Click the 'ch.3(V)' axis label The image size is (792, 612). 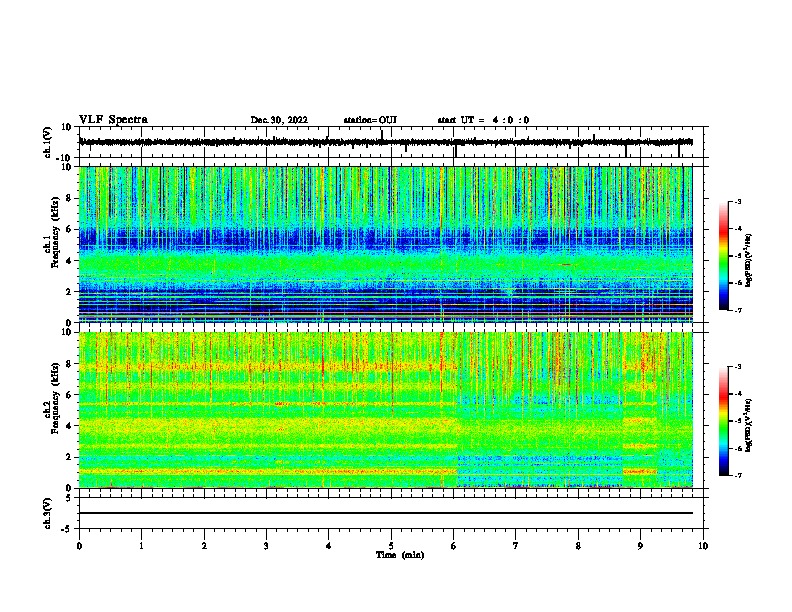click(47, 513)
